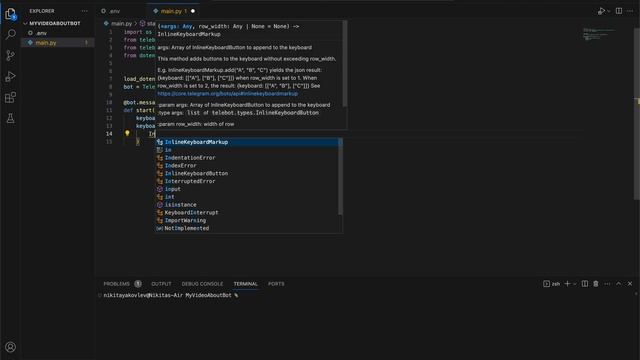The image size is (640, 360).
Task: Click line number 14 in gutter
Action: [109, 133]
